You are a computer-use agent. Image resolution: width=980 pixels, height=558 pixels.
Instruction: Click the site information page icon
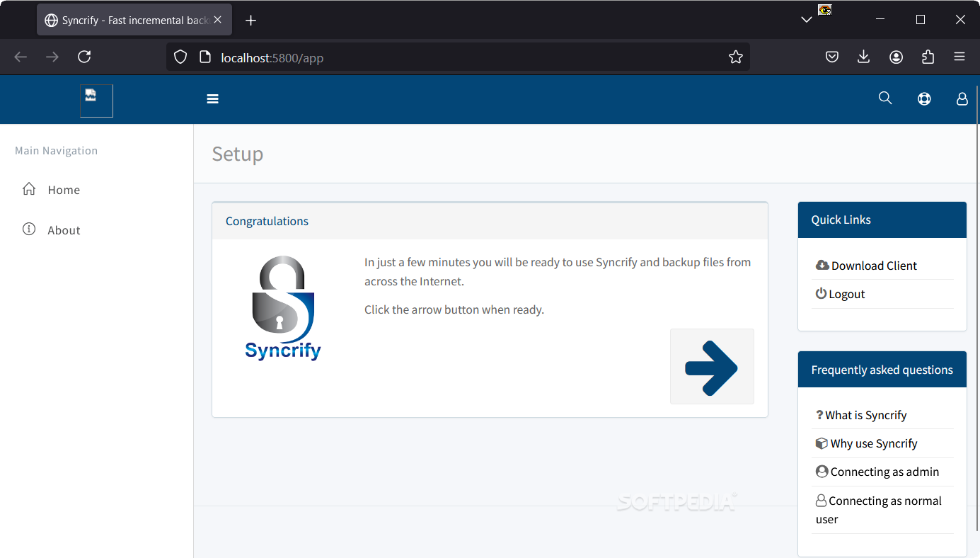pyautogui.click(x=205, y=57)
